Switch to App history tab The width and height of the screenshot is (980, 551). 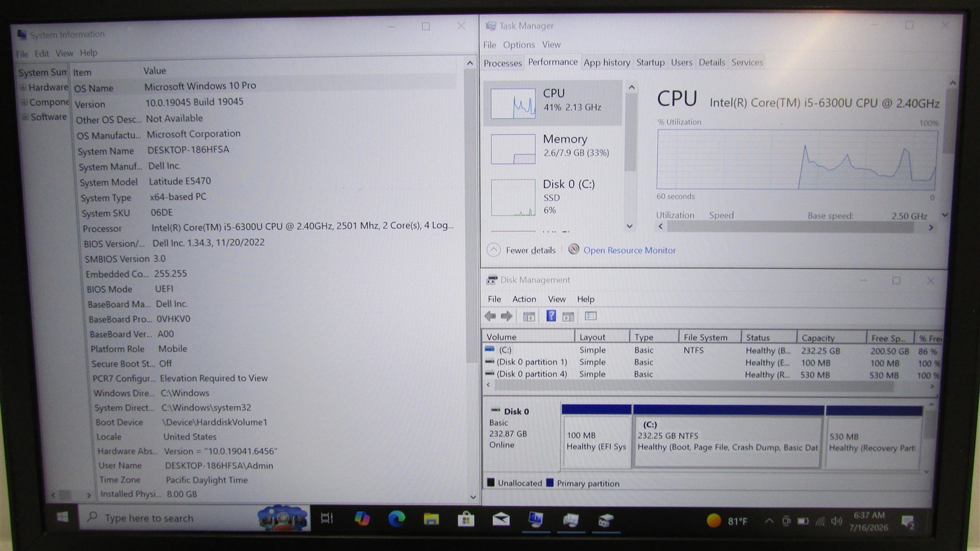pyautogui.click(x=607, y=62)
